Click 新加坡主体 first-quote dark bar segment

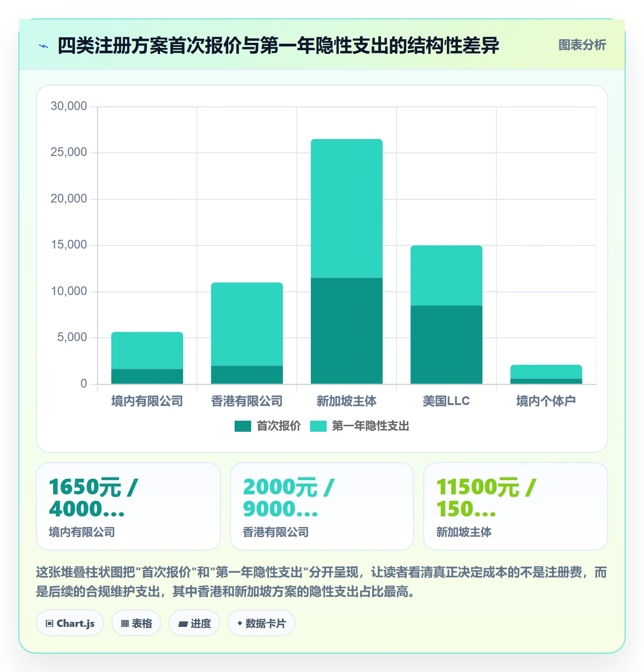[347, 331]
